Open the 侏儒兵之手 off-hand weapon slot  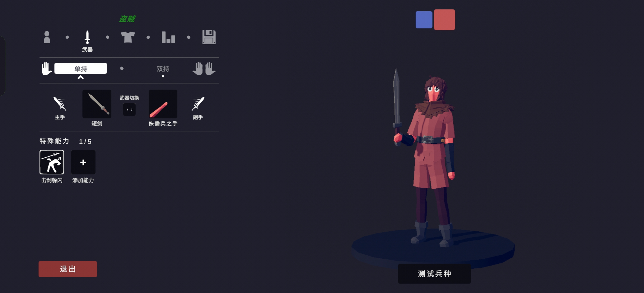pos(163,104)
